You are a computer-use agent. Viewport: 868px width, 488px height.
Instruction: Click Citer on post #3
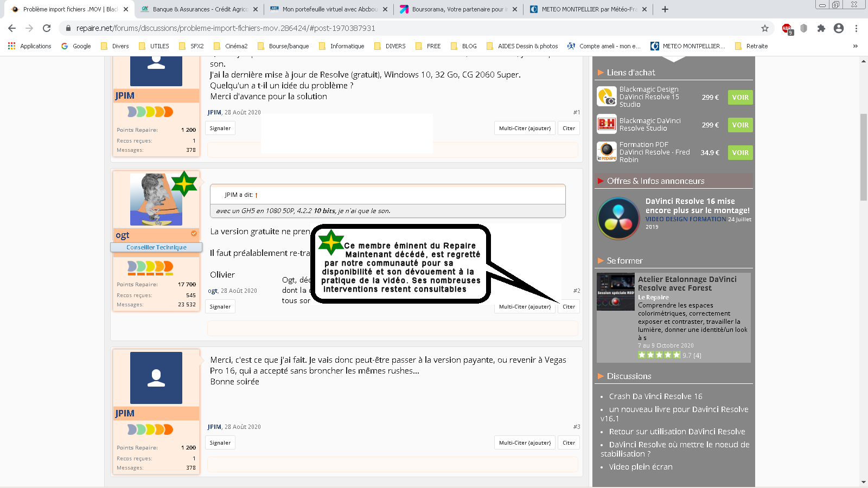[569, 443]
